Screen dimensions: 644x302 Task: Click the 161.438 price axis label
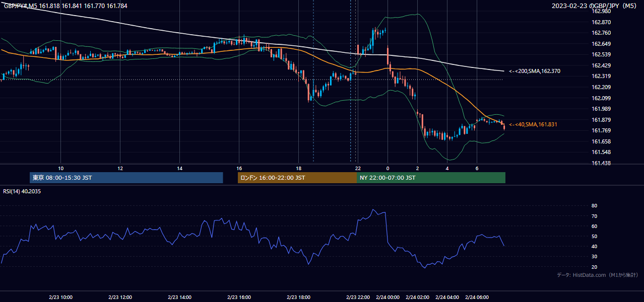(601, 163)
